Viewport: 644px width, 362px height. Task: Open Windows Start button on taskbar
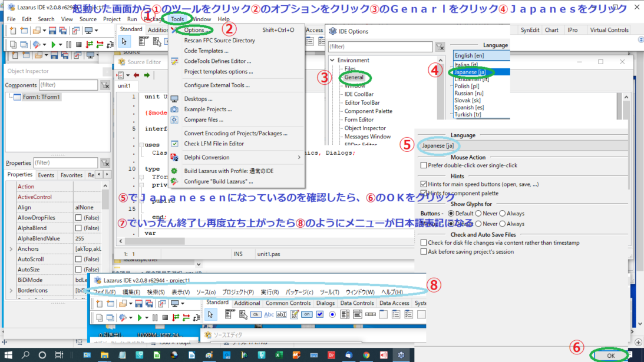click(x=8, y=355)
